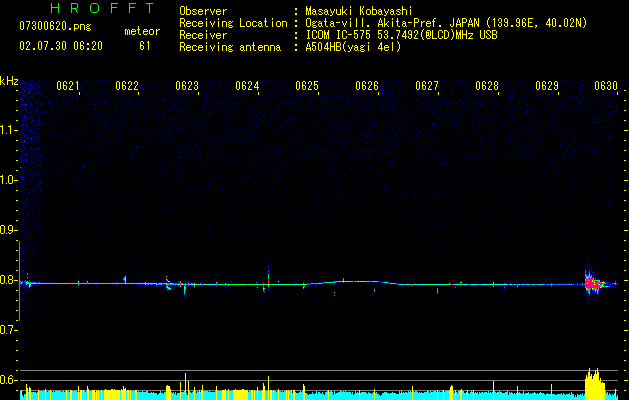Click the receiver ICOM IC-575 text

(x=401, y=35)
